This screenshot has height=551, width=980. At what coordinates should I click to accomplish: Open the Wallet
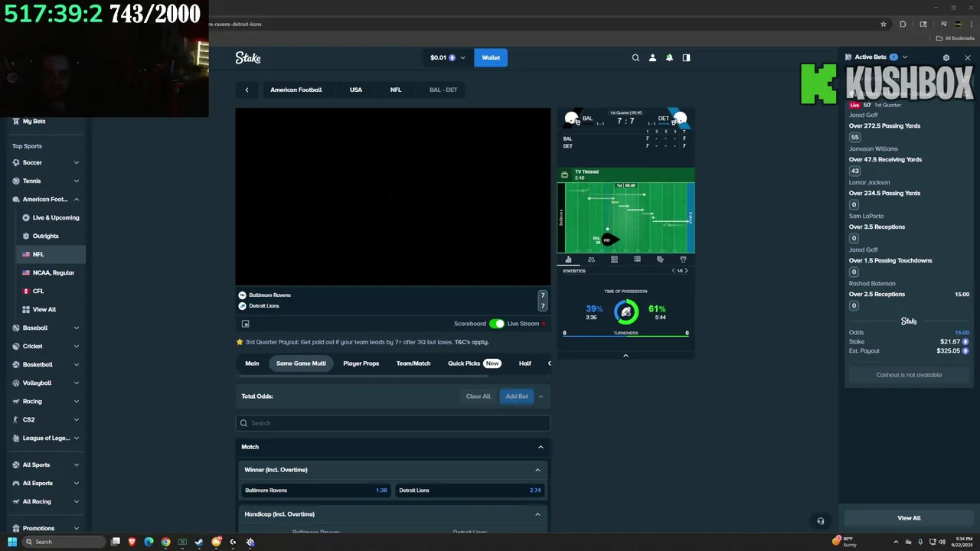click(x=491, y=57)
